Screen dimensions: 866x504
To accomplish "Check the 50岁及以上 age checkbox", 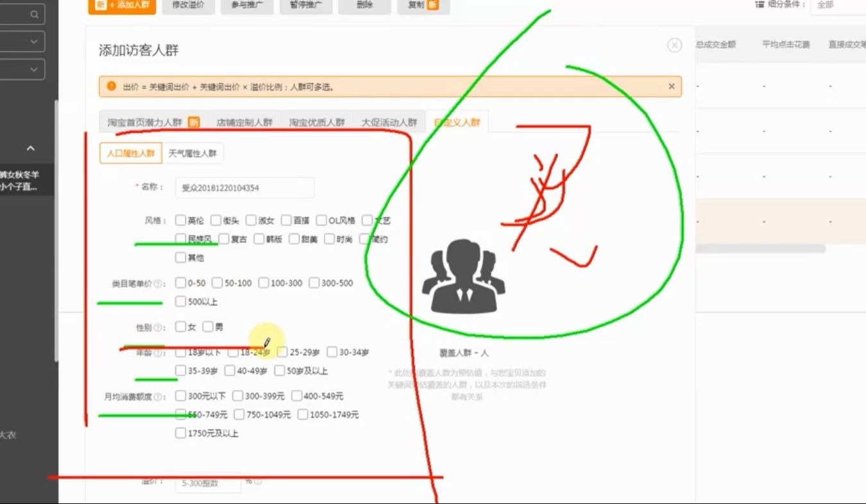I will (279, 371).
